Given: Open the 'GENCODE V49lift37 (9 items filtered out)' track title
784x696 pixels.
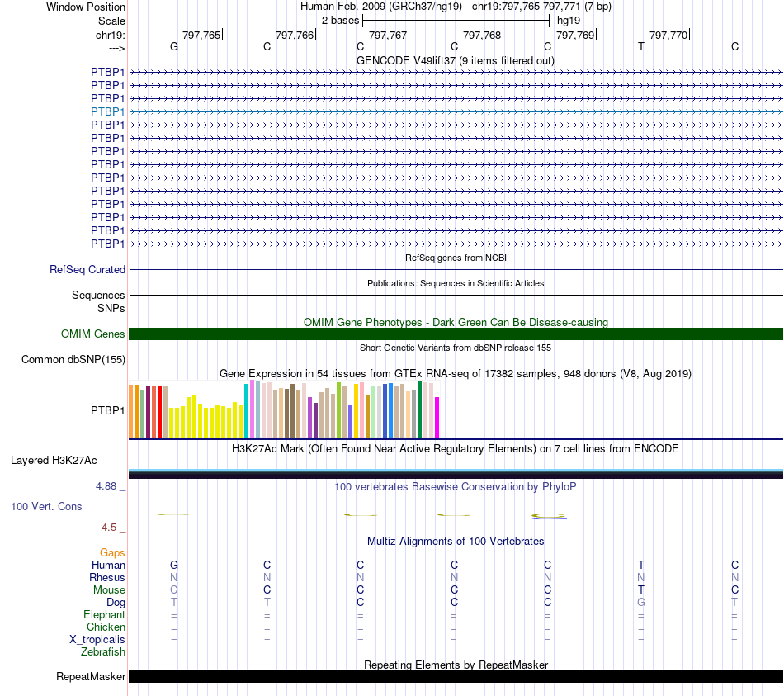Looking at the screenshot, I should pos(455,60).
